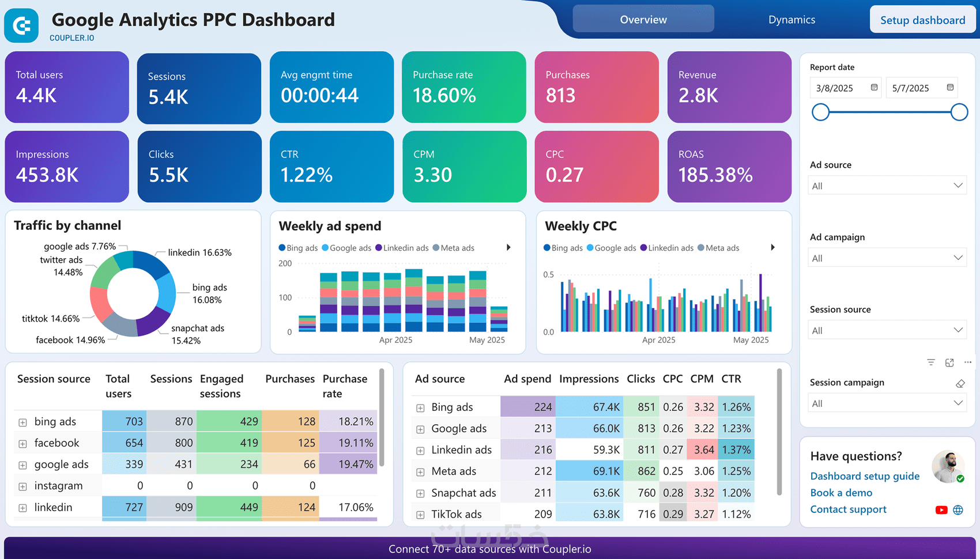The width and height of the screenshot is (980, 559).
Task: Open the Session source filter dropdown
Action: tap(887, 330)
